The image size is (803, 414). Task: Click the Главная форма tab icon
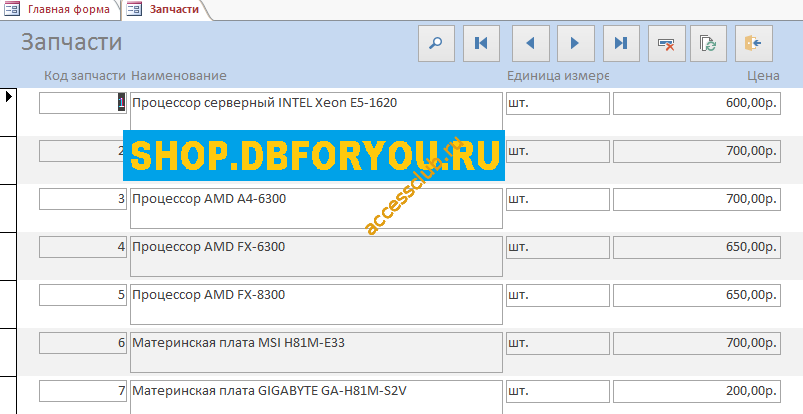click(x=12, y=9)
